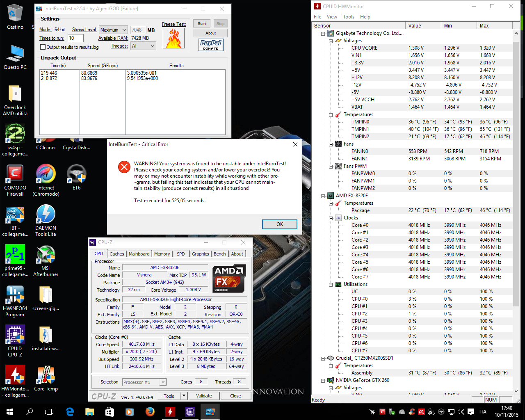Viewport: 525px width, 420px height.
Task: Launch COMODO Firewall from the desktop
Action: tap(15, 180)
